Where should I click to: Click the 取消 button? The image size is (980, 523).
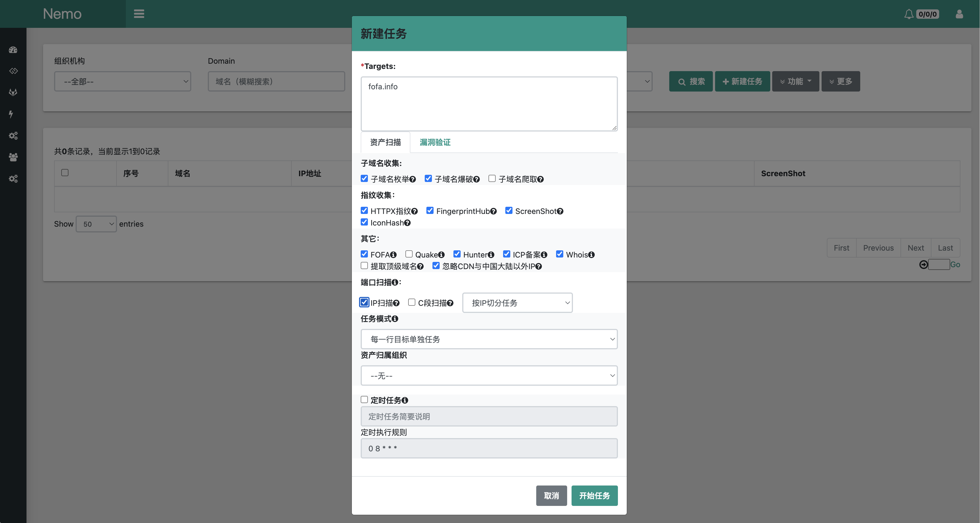pyautogui.click(x=551, y=496)
